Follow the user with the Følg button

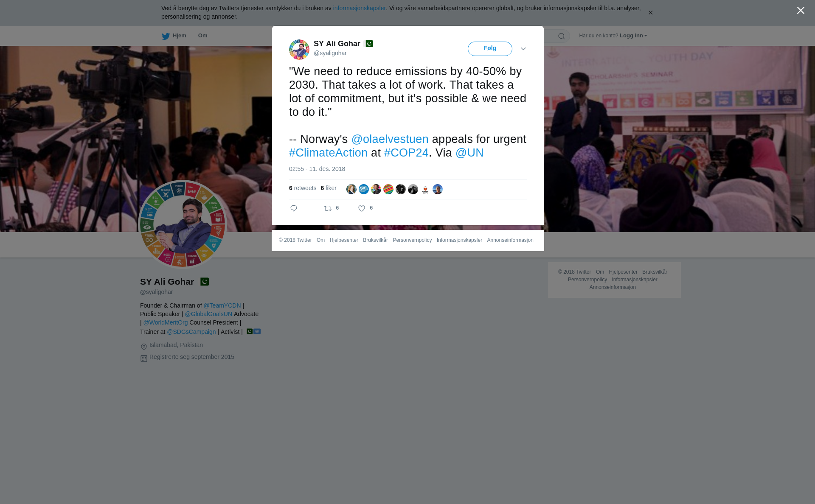(x=490, y=49)
